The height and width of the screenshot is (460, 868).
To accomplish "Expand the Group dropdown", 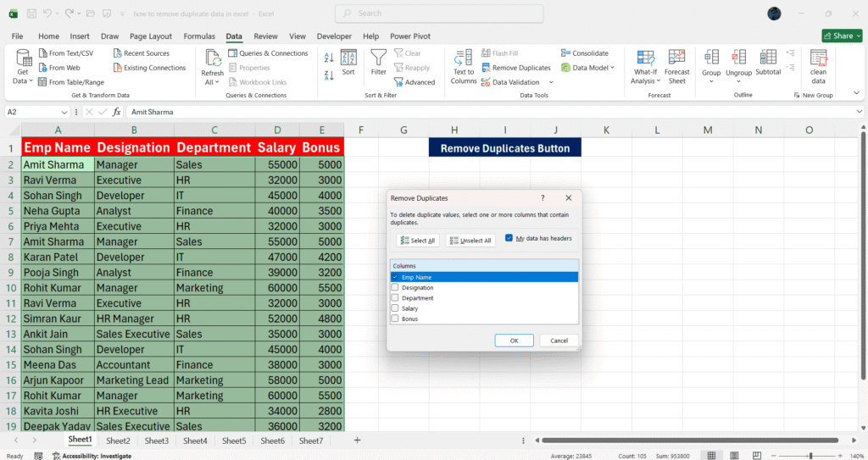I will 711,81.
